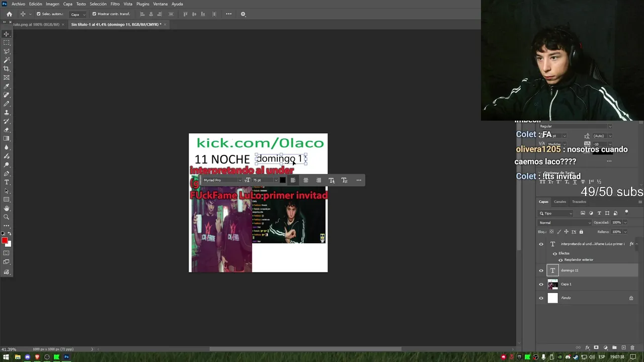Add a layer mask
The image size is (644, 362).
coord(596,347)
